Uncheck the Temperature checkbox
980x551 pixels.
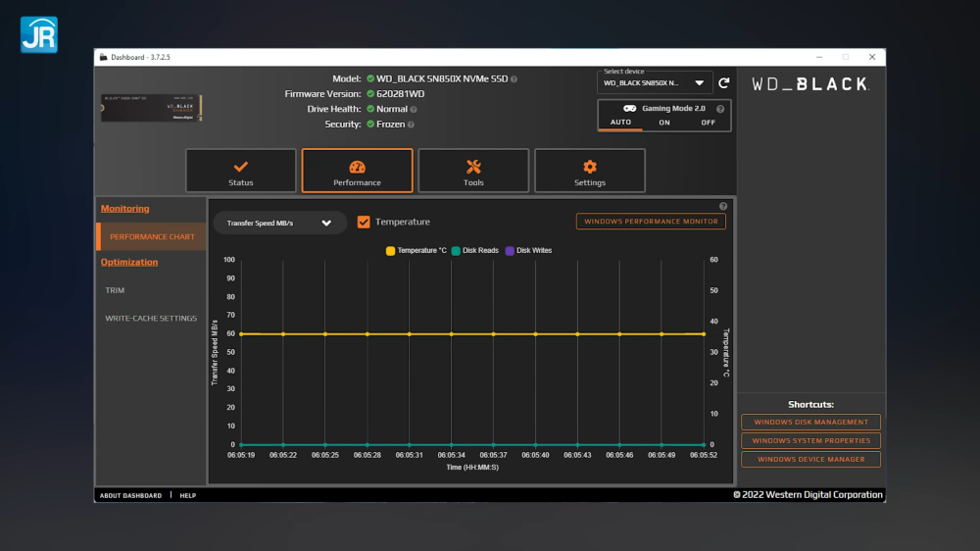coord(364,223)
